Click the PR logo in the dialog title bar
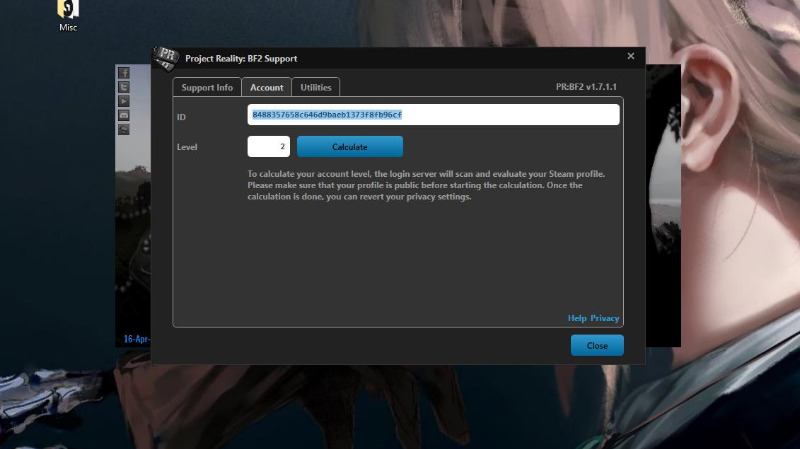 (166, 58)
